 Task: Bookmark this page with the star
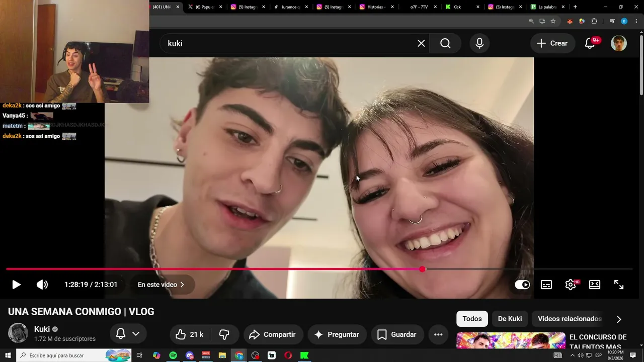coord(553,21)
